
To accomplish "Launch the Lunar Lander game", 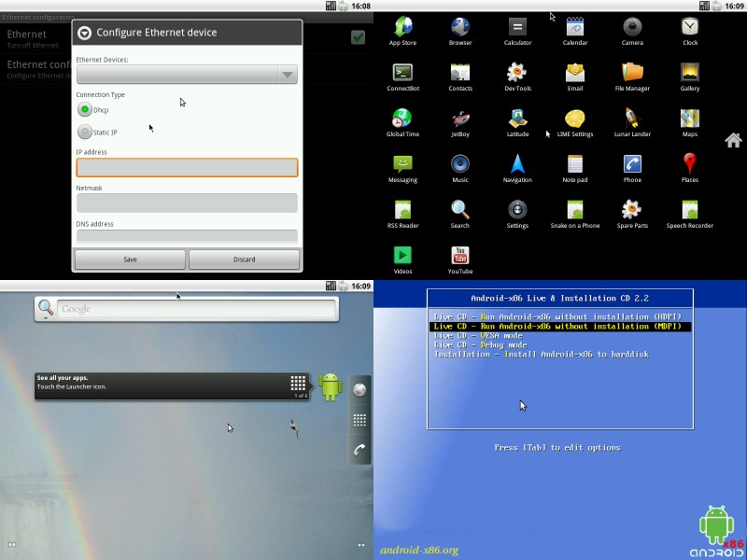I will point(632,122).
